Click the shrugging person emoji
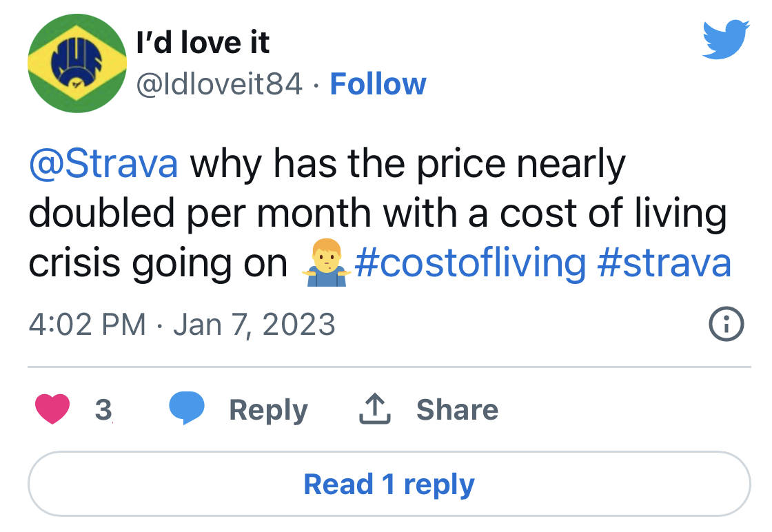This screenshot has height=532, width=772. tap(327, 265)
